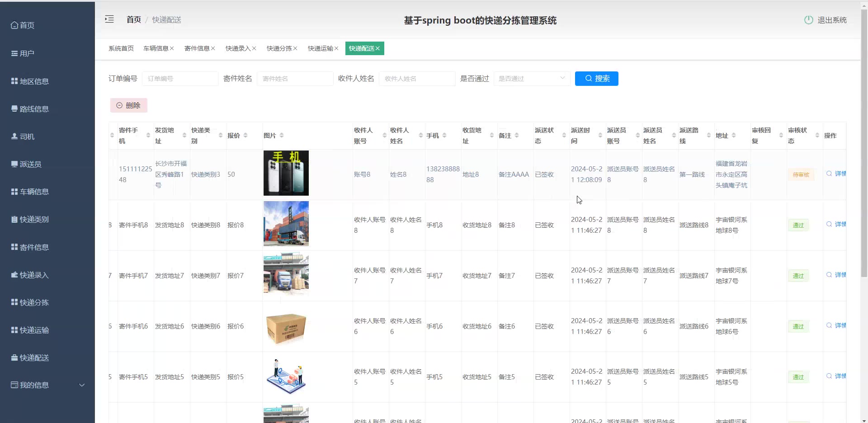The height and width of the screenshot is (423, 868).
Task: Switch to the 快递运输 tab
Action: [320, 48]
